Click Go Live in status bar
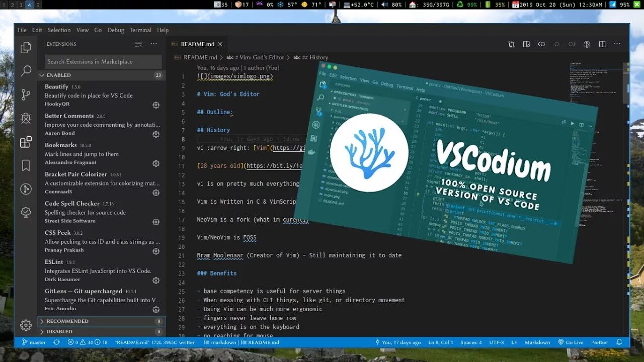Image resolution: width=644 pixels, height=362 pixels. pos(571,342)
